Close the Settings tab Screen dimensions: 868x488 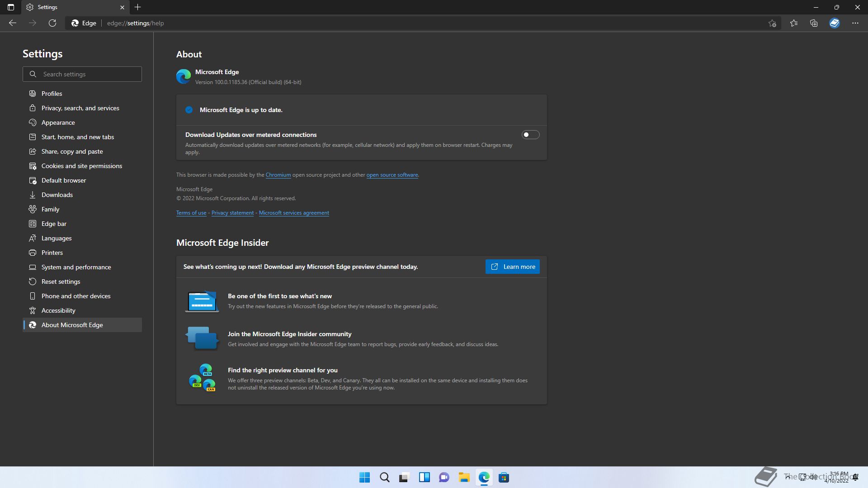coord(122,7)
